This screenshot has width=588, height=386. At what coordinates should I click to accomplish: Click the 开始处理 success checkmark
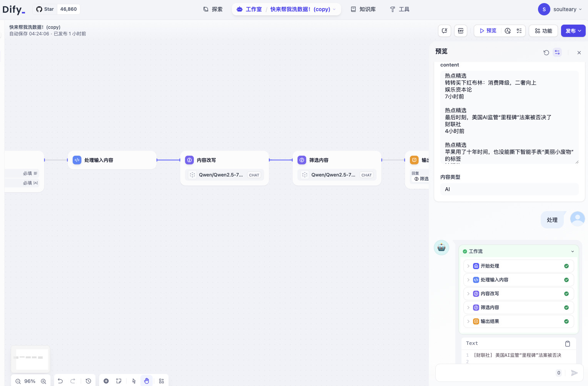566,266
